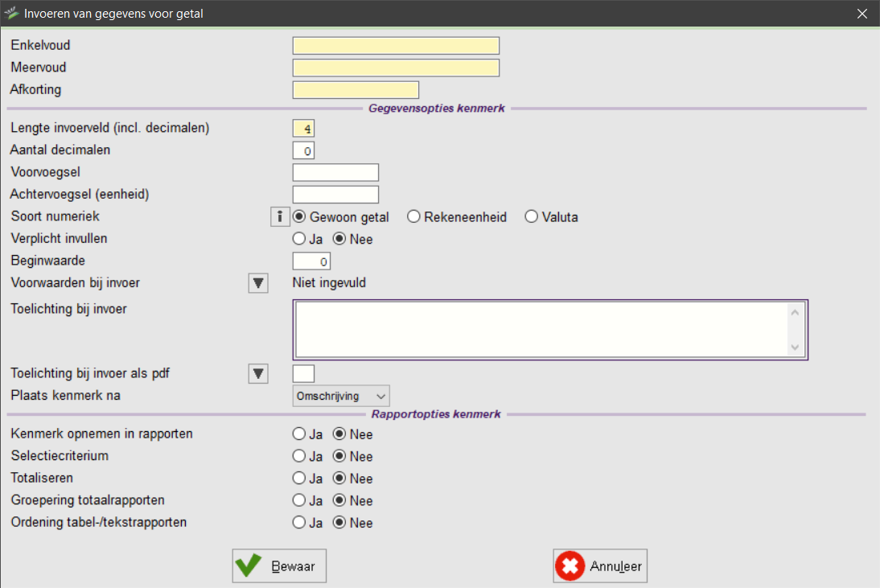
Task: Enable Kenmerk opnemen in rapporten with Ja
Action: tap(299, 434)
